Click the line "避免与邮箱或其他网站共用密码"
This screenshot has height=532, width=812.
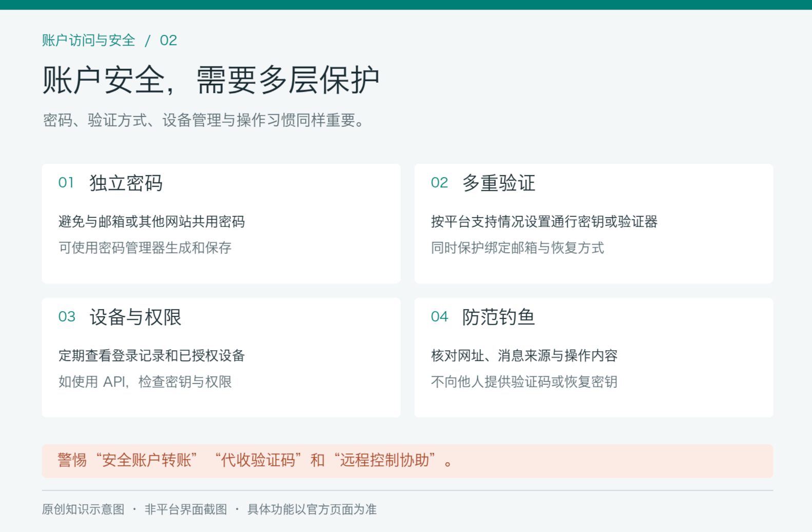pos(151,221)
